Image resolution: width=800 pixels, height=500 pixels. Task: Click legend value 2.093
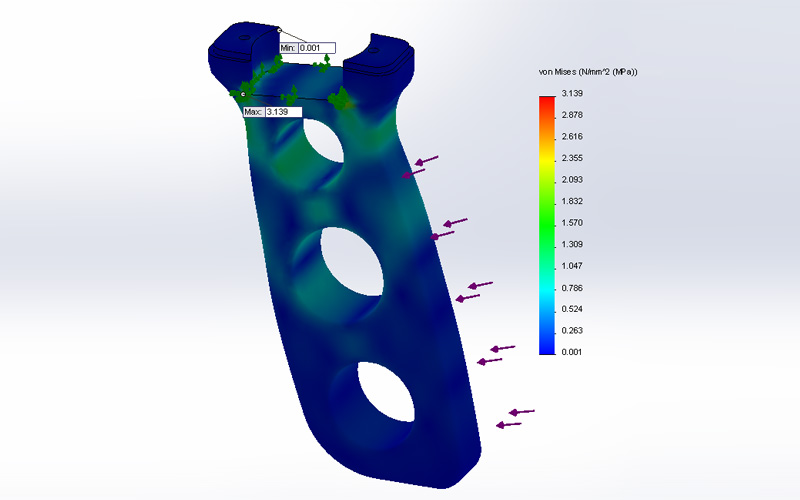tap(572, 180)
